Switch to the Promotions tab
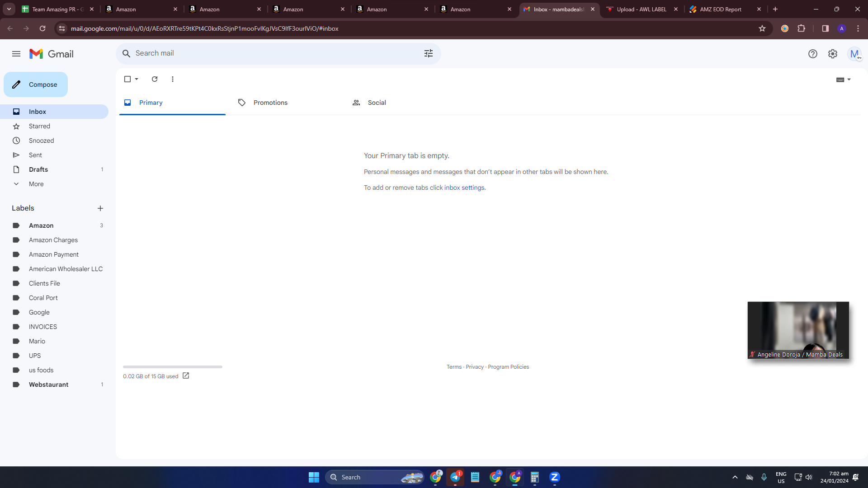Screen dimensions: 868x488 click(287, 103)
